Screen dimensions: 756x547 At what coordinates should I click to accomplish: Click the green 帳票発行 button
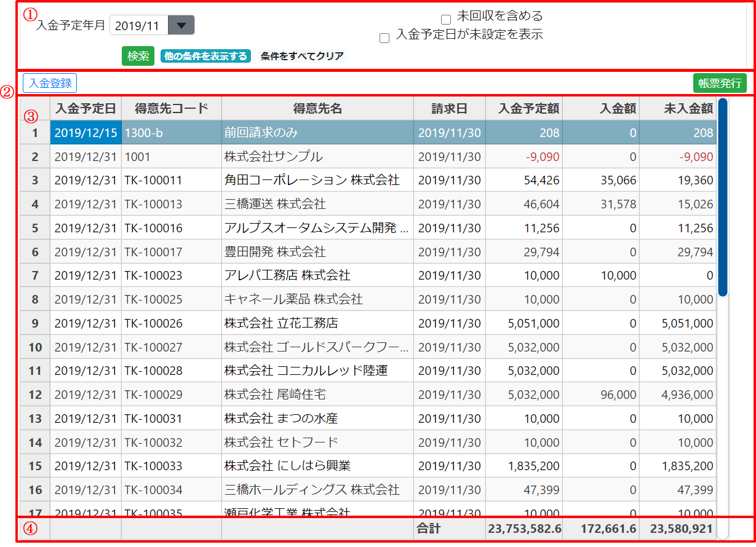click(720, 84)
